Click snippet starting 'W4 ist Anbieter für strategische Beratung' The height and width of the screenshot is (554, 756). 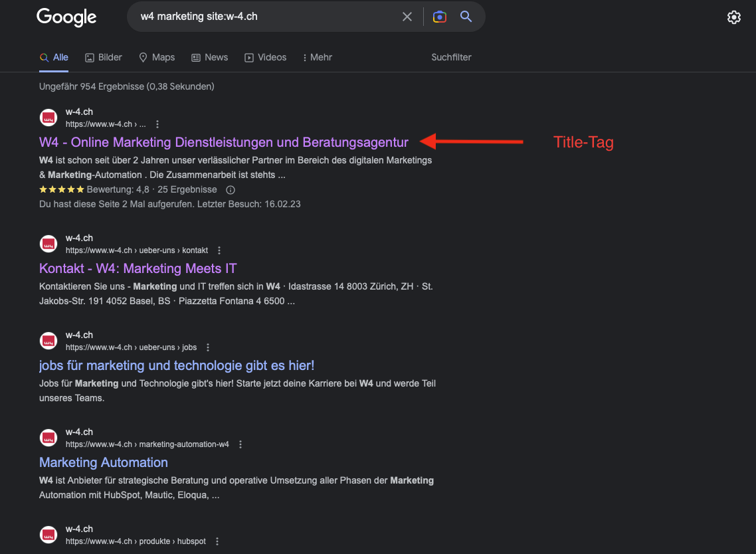pyautogui.click(x=236, y=488)
